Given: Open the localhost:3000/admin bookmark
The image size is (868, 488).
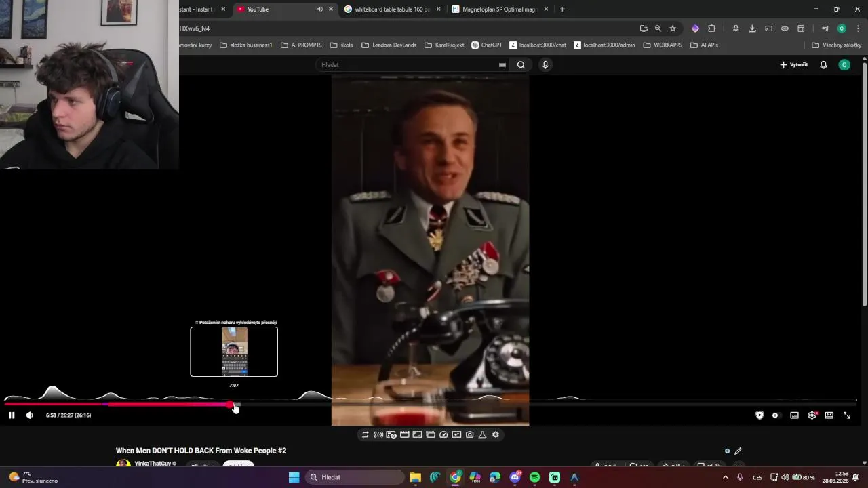Looking at the screenshot, I should pyautogui.click(x=604, y=45).
